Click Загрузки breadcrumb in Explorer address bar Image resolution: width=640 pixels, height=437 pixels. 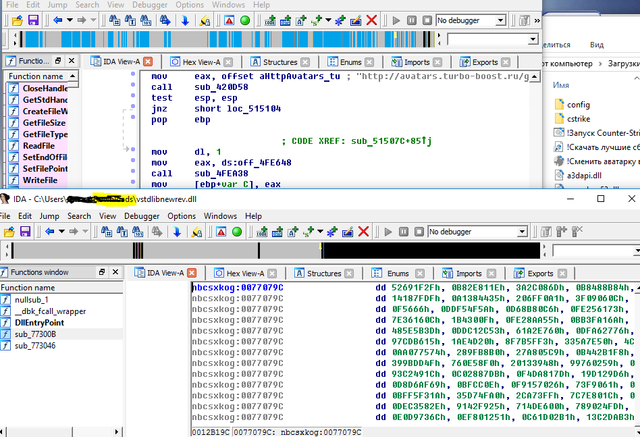pyautogui.click(x=624, y=64)
